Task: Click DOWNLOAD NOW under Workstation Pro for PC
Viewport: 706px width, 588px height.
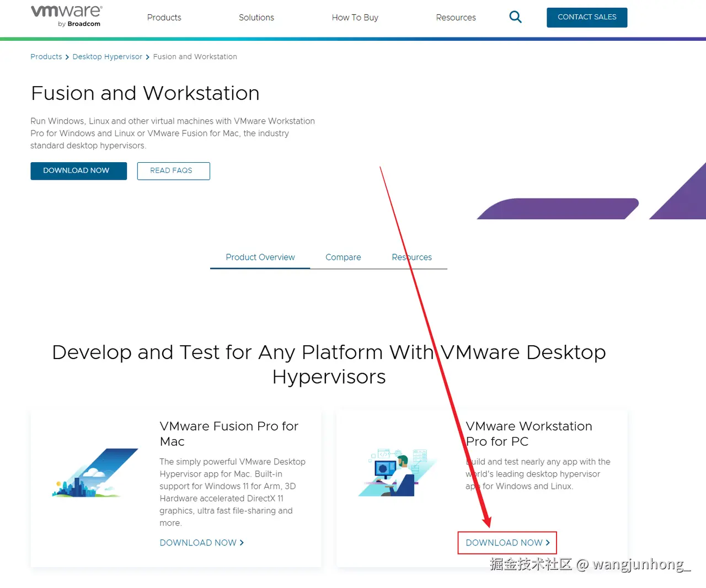Action: tap(507, 543)
